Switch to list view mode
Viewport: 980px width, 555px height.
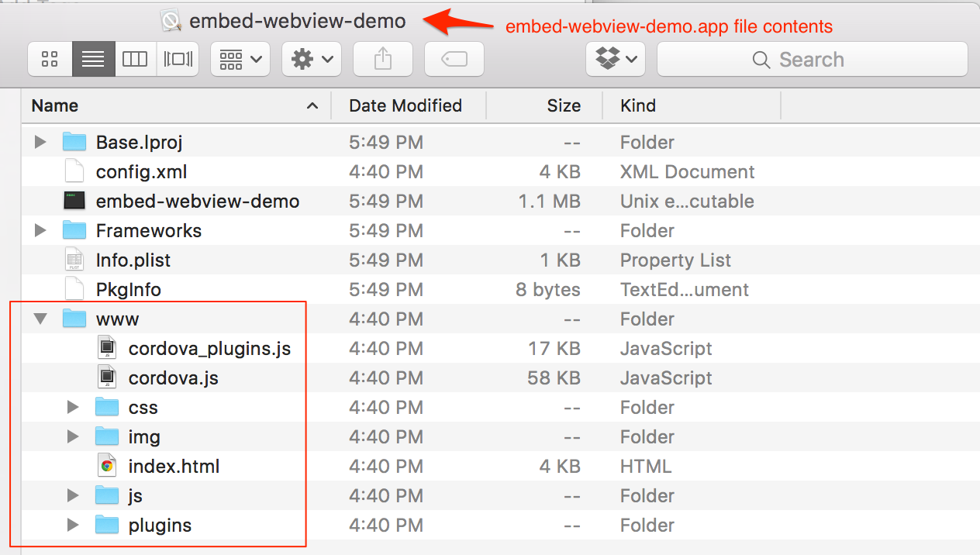pos(93,59)
